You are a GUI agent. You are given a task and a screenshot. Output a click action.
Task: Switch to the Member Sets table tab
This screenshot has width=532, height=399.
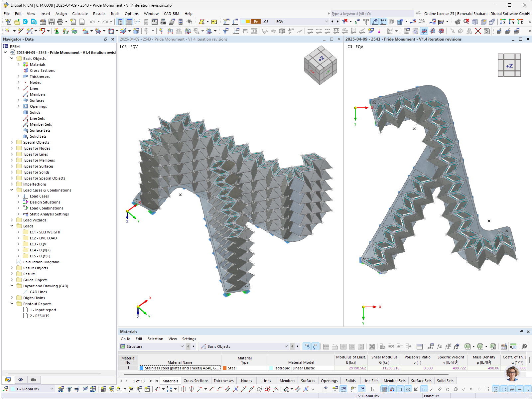(394, 381)
